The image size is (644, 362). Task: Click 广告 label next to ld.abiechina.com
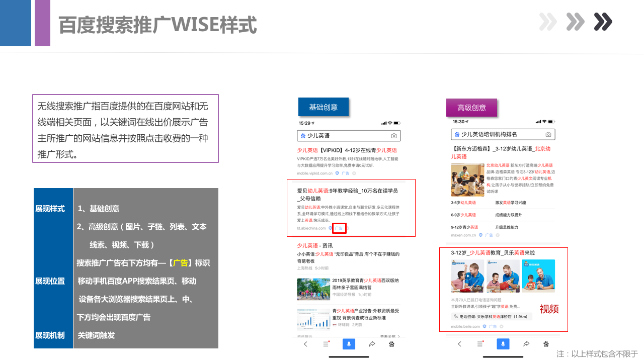click(x=340, y=228)
